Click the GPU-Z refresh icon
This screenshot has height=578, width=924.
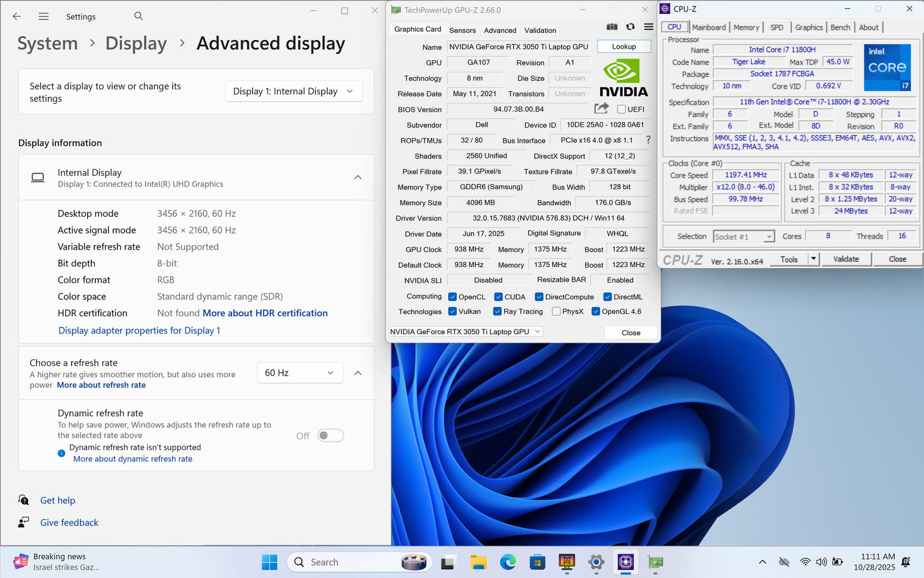[630, 27]
